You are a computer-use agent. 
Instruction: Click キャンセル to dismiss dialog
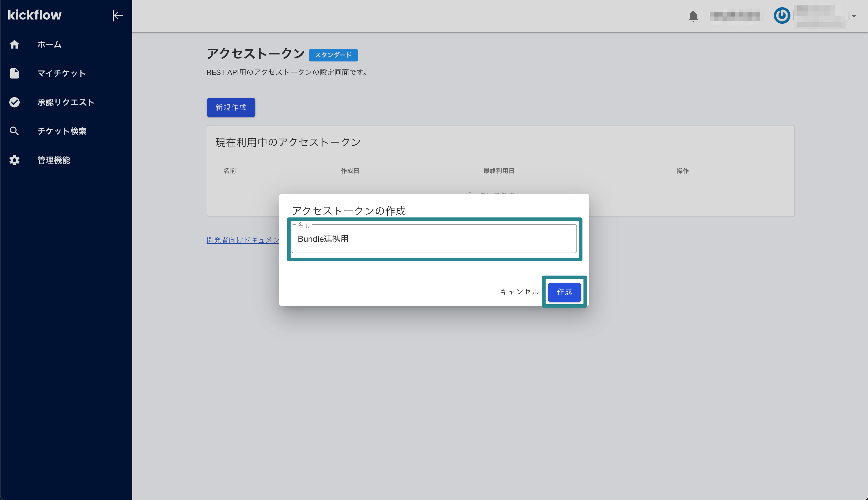[x=519, y=292]
